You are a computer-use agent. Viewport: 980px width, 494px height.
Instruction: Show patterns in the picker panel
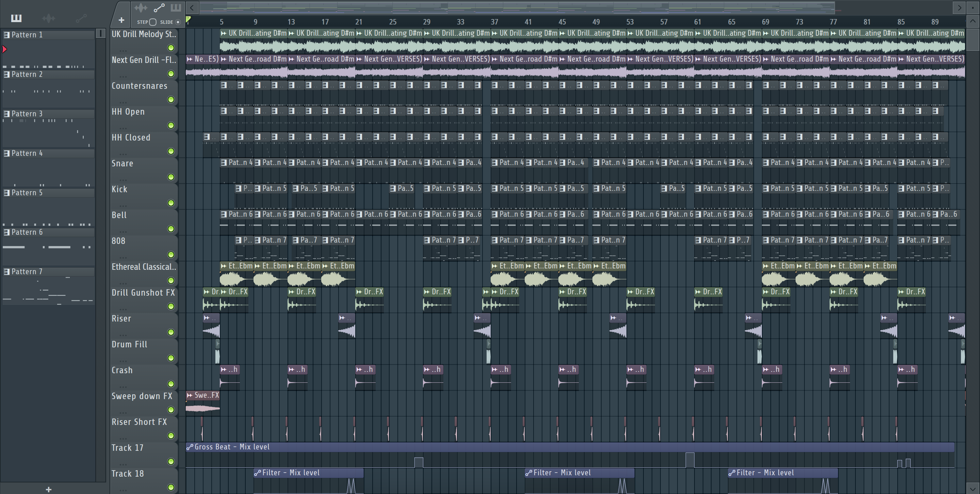(16, 18)
